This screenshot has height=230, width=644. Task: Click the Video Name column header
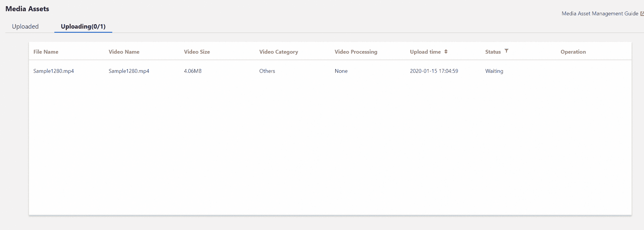pos(124,52)
